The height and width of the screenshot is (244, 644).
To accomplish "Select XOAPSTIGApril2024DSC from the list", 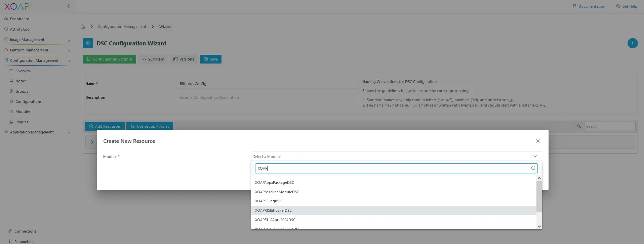I will pyautogui.click(x=394, y=220).
